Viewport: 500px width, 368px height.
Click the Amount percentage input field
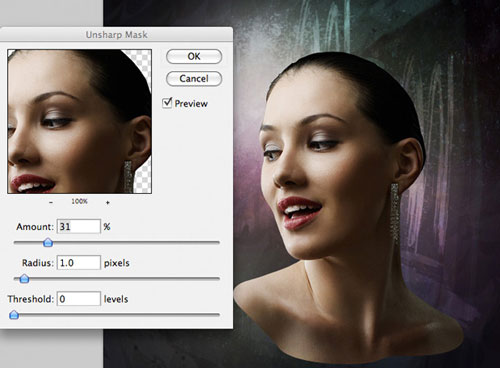pos(79,227)
